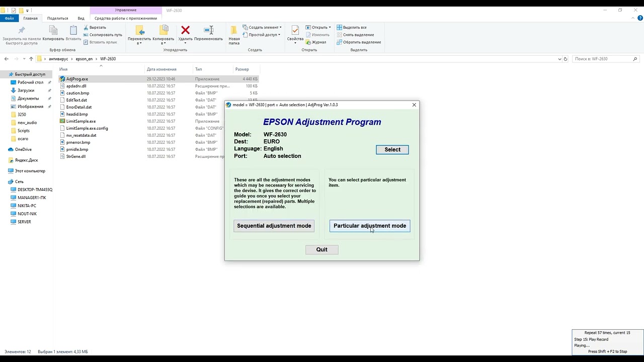Create a new folder (Новая папка)

pos(234,35)
